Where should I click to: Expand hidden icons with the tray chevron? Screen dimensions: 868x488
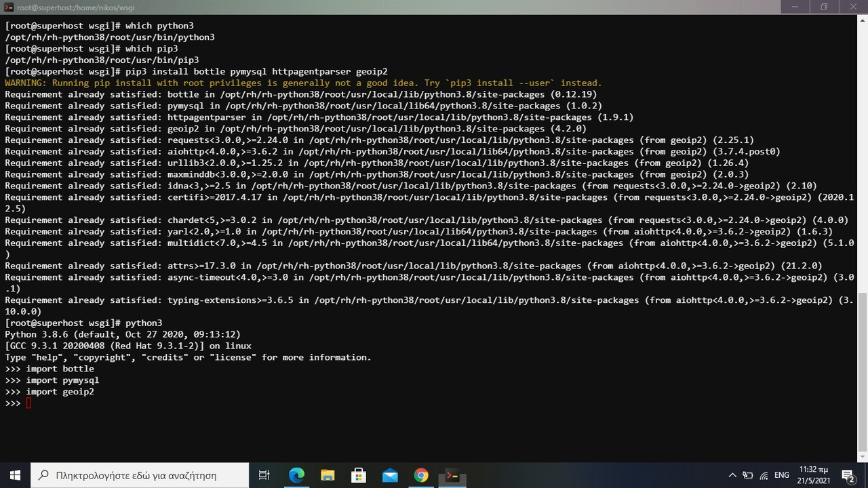click(732, 475)
